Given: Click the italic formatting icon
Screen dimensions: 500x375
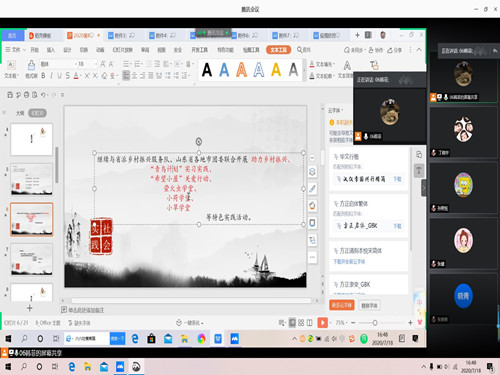Looking at the screenshot, I should pyautogui.click(x=51, y=76).
